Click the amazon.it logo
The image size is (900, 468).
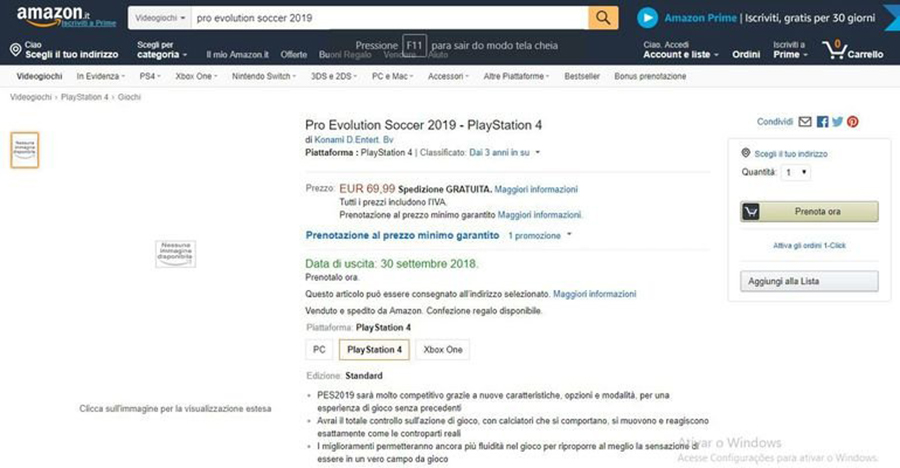coord(53,16)
